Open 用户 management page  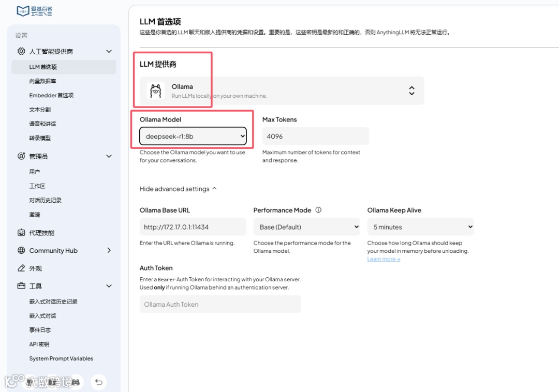[35, 172]
